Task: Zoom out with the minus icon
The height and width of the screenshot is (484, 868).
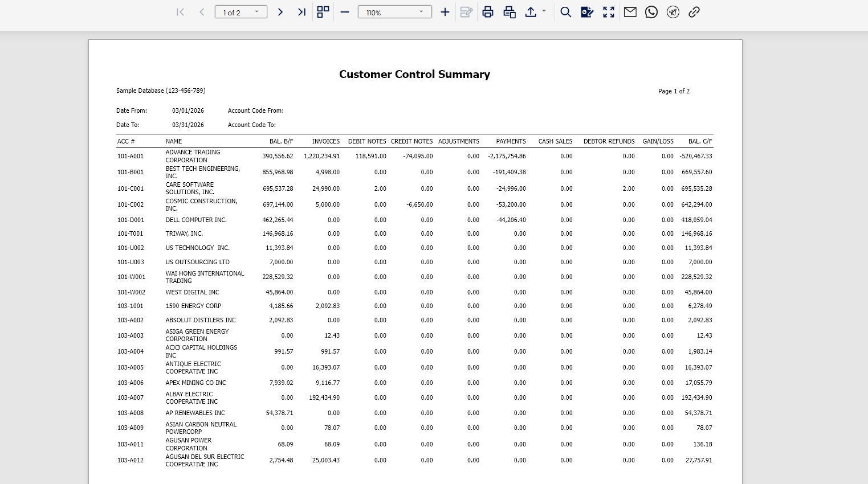Action: point(345,12)
